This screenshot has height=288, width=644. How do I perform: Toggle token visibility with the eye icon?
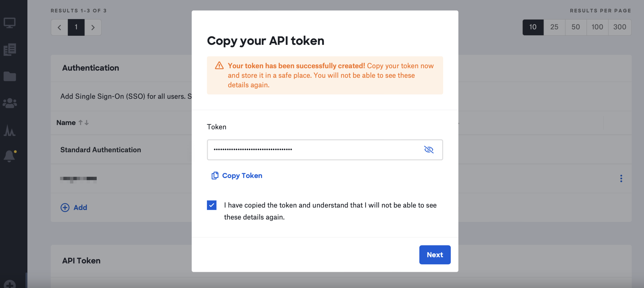[429, 150]
